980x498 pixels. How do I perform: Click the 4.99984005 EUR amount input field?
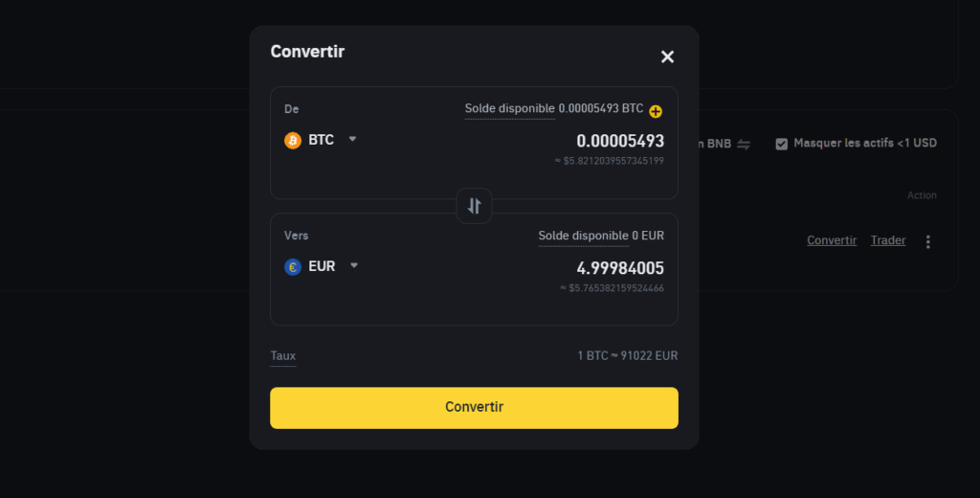tap(620, 268)
